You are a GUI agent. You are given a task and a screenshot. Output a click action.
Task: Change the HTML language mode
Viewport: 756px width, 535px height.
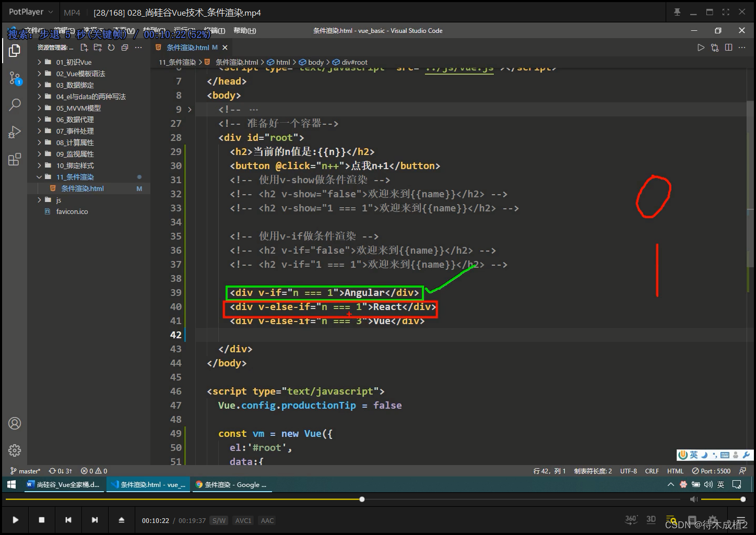coord(675,471)
